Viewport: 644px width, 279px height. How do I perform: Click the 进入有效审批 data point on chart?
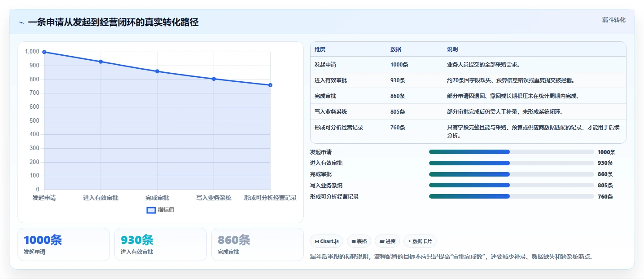101,62
